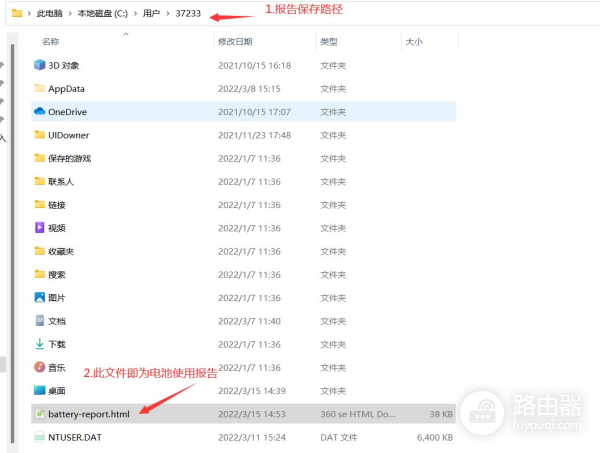Click date 2021/10/15 16:18 of 3D 对象

click(254, 65)
